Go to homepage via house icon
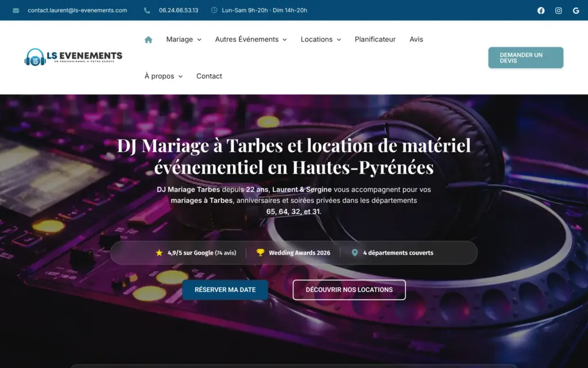The height and width of the screenshot is (368, 588). 149,40
